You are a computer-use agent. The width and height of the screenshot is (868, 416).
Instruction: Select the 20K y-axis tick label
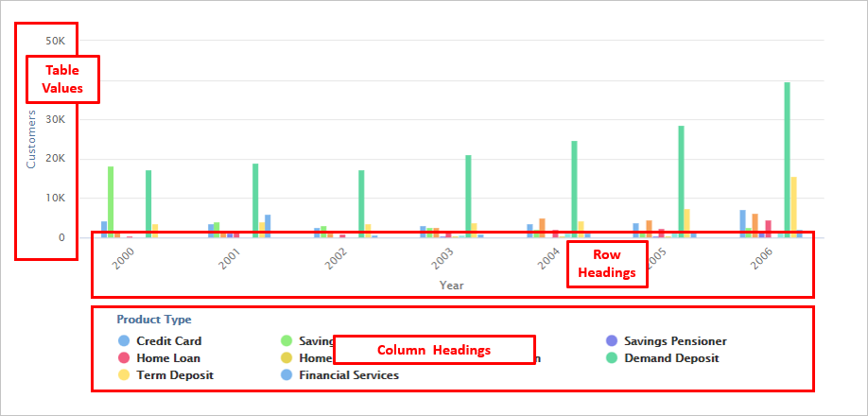click(55, 159)
